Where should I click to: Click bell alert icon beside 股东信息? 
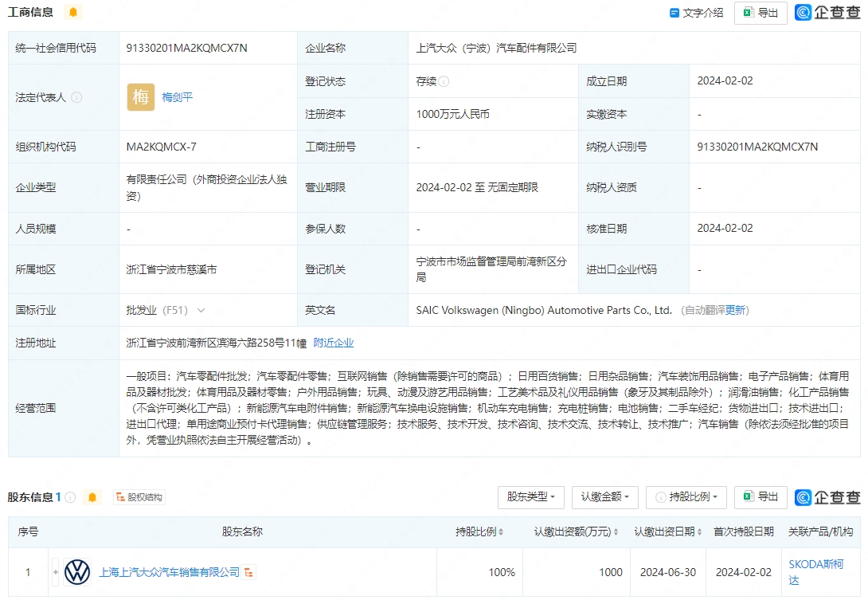pyautogui.click(x=92, y=497)
